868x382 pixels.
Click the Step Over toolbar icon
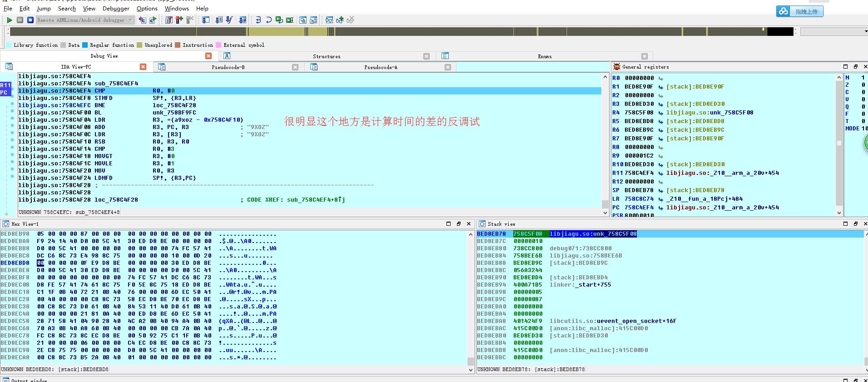point(269,20)
